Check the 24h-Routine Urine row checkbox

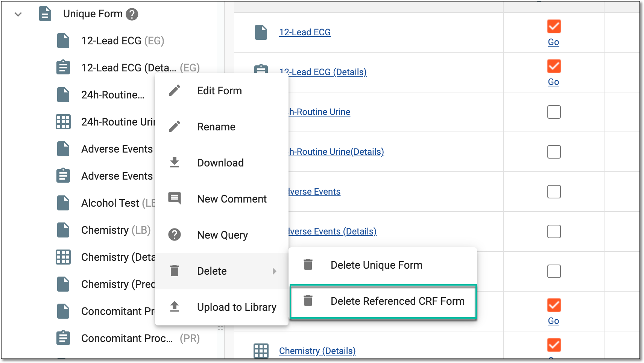(554, 112)
